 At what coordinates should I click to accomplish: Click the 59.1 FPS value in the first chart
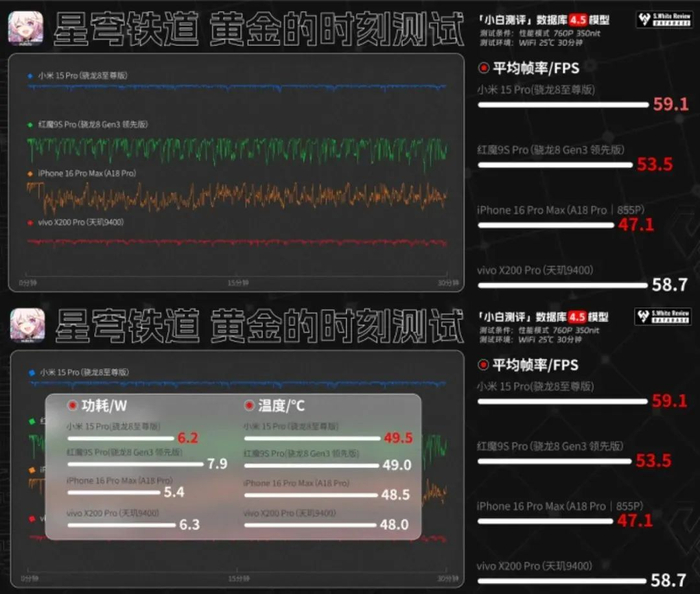click(671, 104)
